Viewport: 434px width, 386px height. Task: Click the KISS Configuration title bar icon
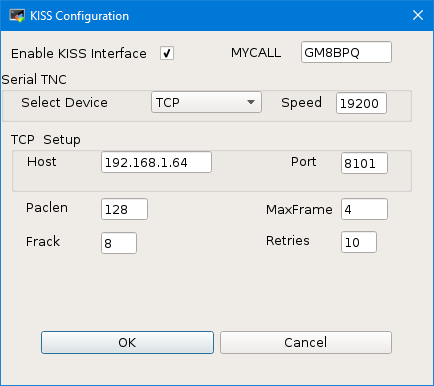coord(17,16)
